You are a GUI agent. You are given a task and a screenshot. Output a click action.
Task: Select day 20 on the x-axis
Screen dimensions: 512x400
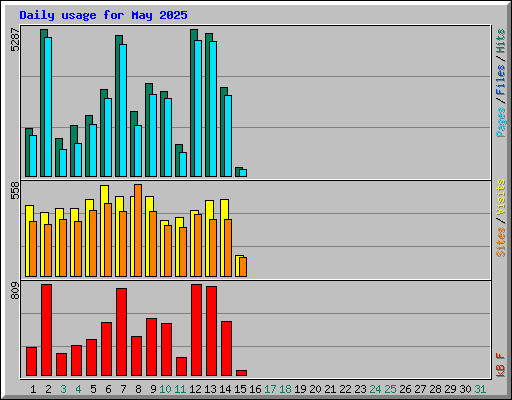point(315,389)
